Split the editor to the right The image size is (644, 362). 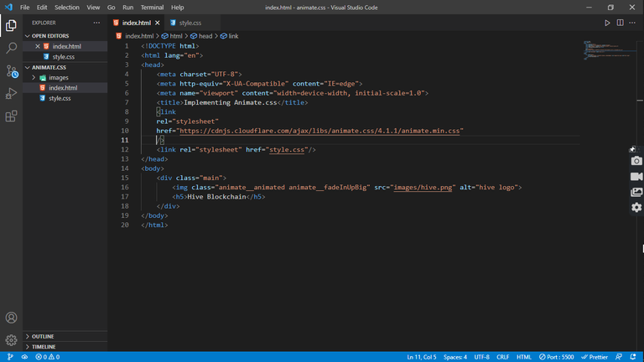(x=620, y=23)
